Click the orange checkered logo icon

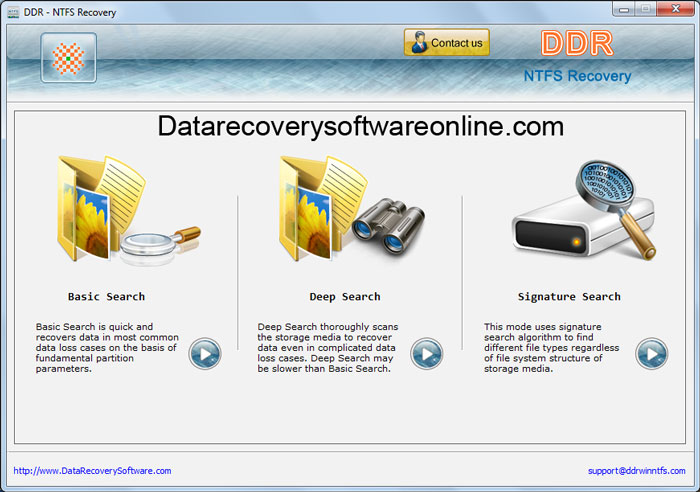tap(68, 58)
